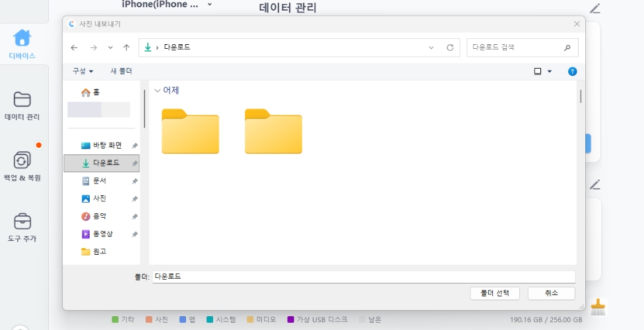Screen dimensions: 644x330
Task: Click the pin icon next to 동영상
Action: coord(135,234)
